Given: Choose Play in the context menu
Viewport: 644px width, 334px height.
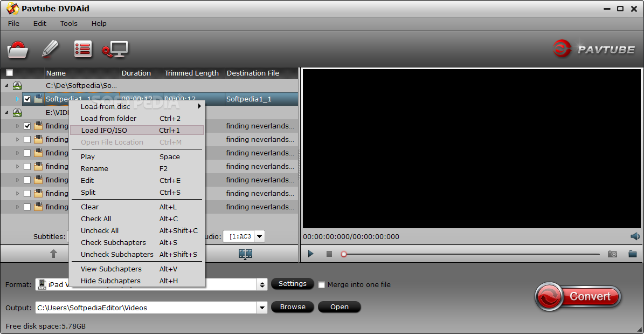Looking at the screenshot, I should coord(136,156).
